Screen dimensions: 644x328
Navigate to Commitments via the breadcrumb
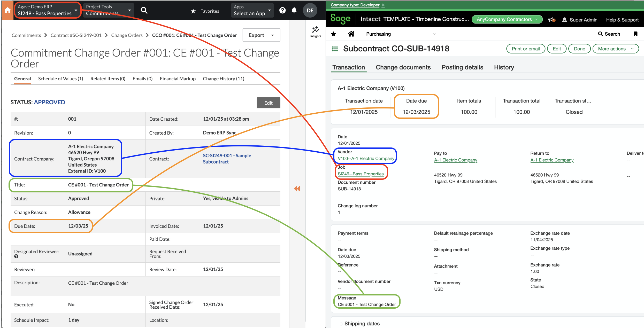(x=26, y=35)
